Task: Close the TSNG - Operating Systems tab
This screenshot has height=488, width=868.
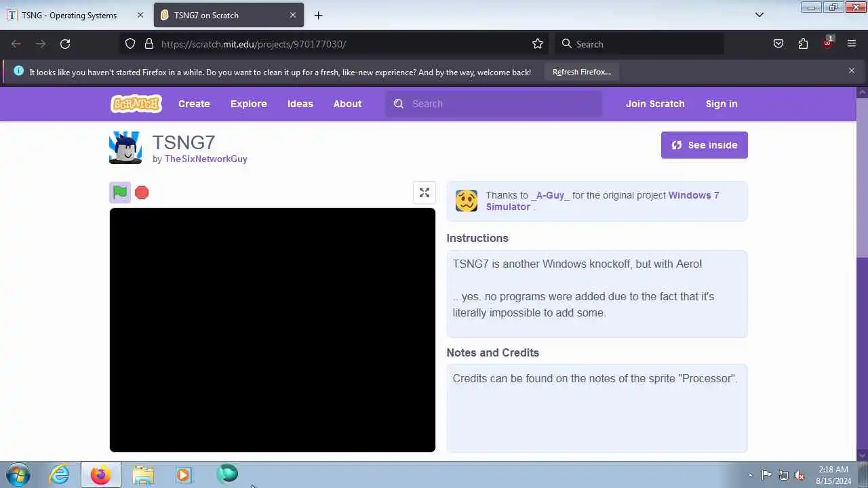Action: [140, 15]
